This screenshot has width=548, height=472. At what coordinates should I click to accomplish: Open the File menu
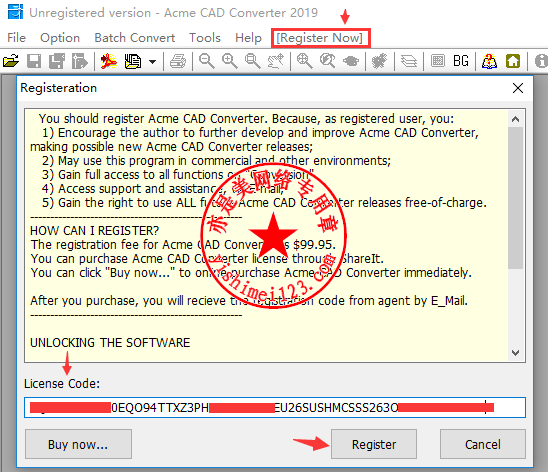coord(16,38)
